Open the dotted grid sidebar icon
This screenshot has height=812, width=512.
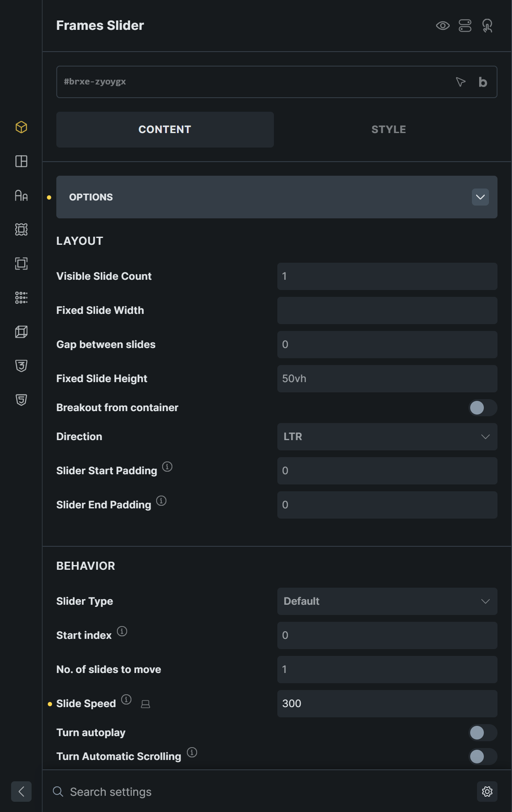pyautogui.click(x=21, y=298)
